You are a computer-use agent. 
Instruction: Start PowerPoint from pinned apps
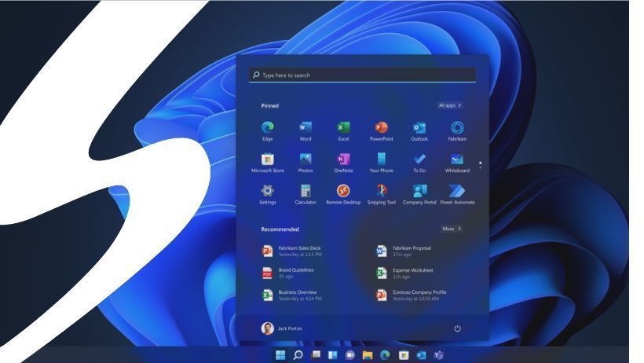coord(381,131)
